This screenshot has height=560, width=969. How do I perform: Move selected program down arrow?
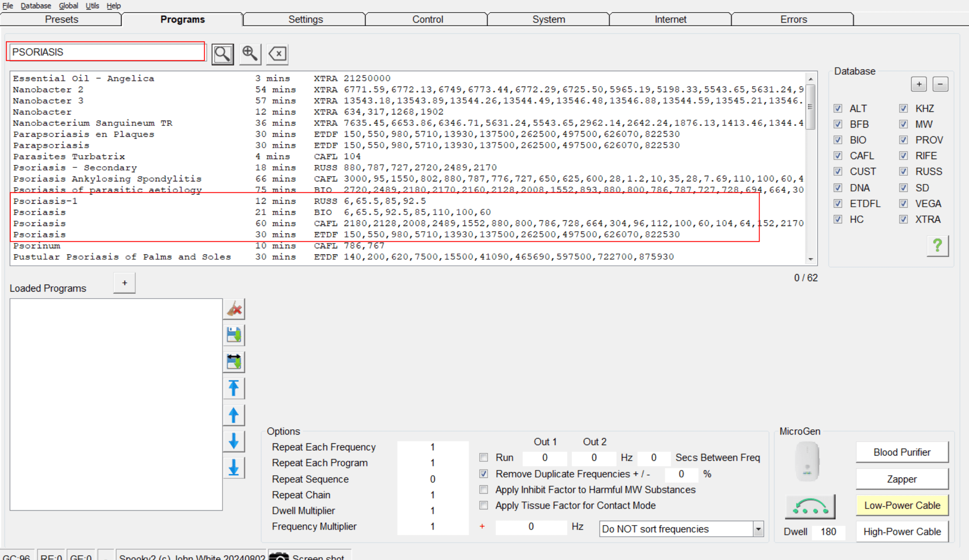pos(234,441)
